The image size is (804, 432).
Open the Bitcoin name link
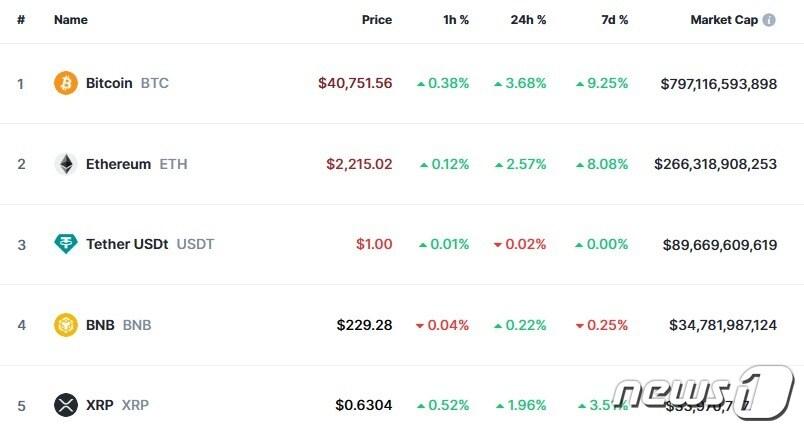click(109, 84)
